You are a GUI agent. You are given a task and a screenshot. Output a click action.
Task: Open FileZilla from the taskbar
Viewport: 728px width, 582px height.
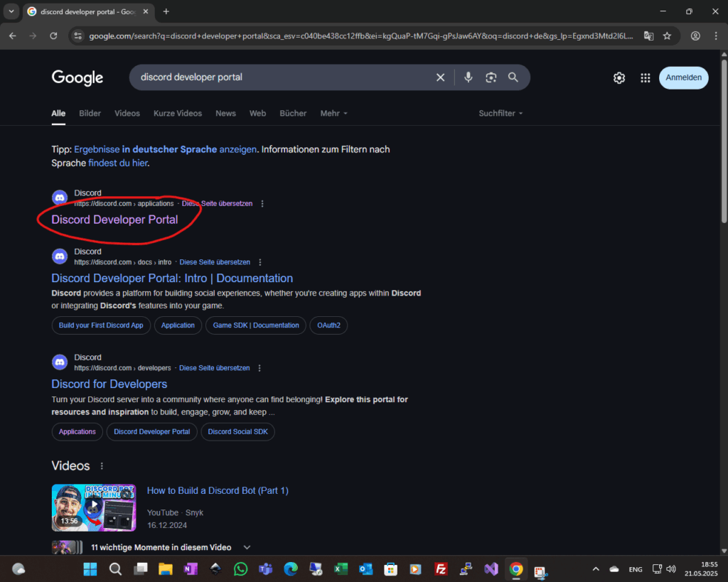coord(441,569)
